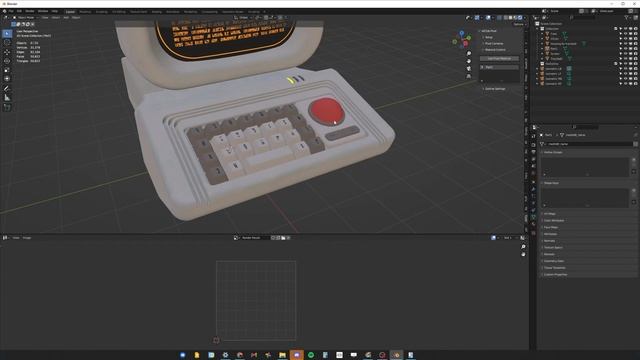Open the Help menu
This screenshot has width=640, height=360.
click(x=54, y=11)
